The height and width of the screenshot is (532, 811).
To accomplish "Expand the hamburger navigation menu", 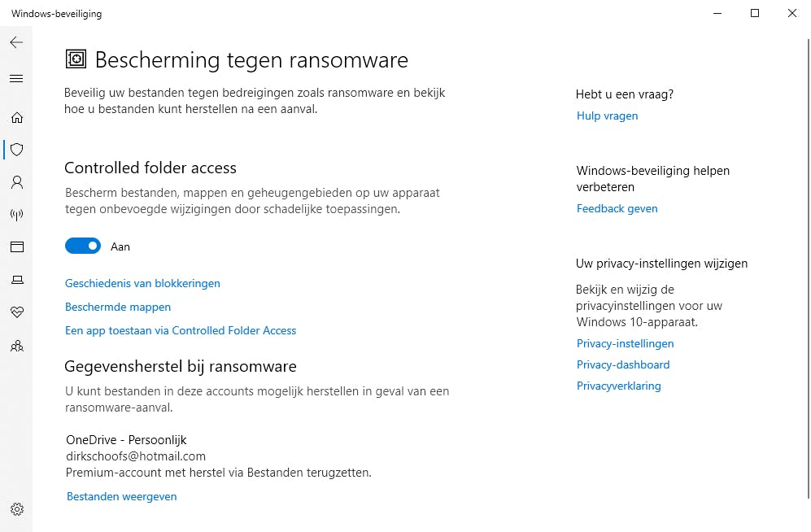I will 16,79.
